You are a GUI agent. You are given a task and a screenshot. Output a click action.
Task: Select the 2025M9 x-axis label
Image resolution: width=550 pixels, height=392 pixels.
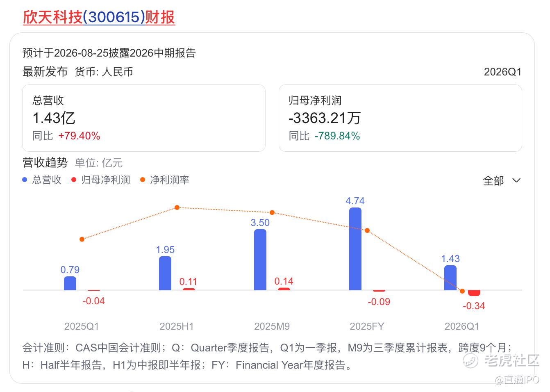pos(272,326)
